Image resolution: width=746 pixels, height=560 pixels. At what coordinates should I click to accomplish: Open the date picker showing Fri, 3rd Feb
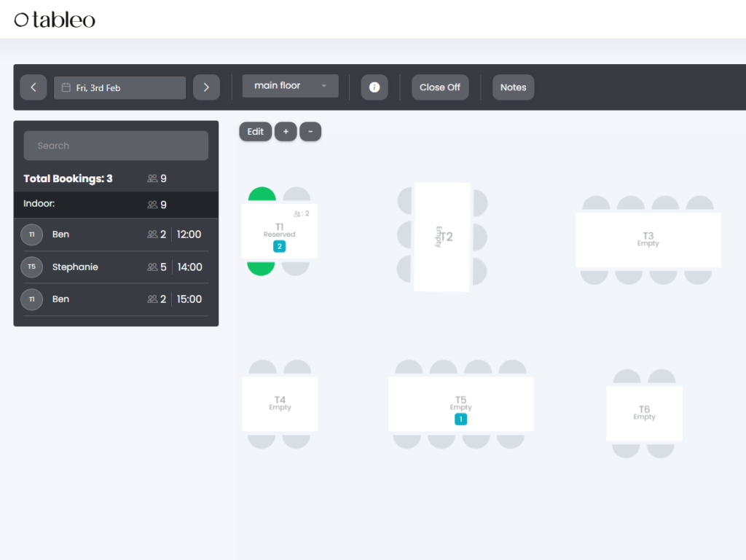120,88
